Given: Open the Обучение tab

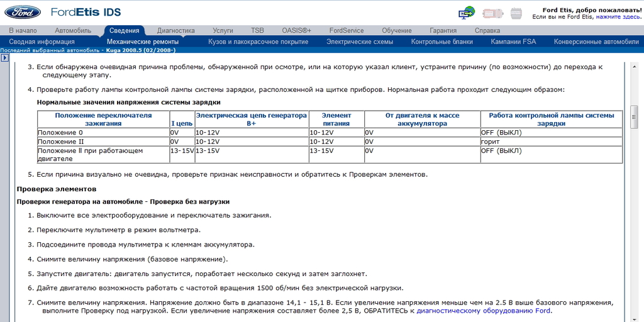Looking at the screenshot, I should click(397, 30).
